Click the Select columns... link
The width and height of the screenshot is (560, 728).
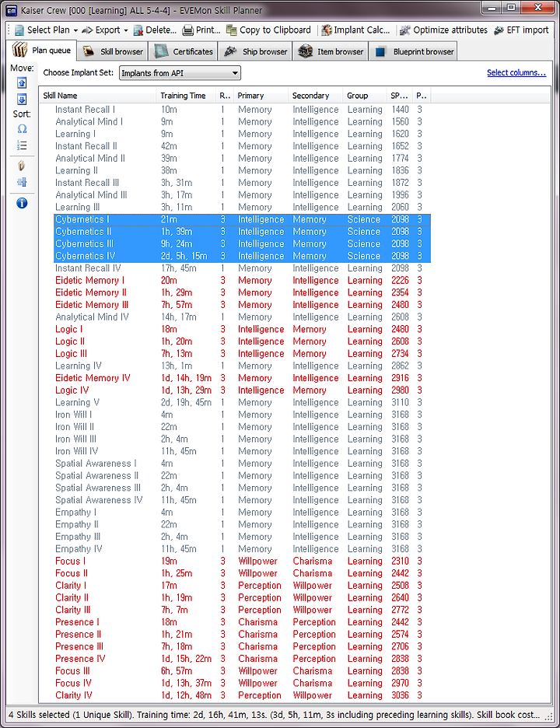[x=516, y=72]
